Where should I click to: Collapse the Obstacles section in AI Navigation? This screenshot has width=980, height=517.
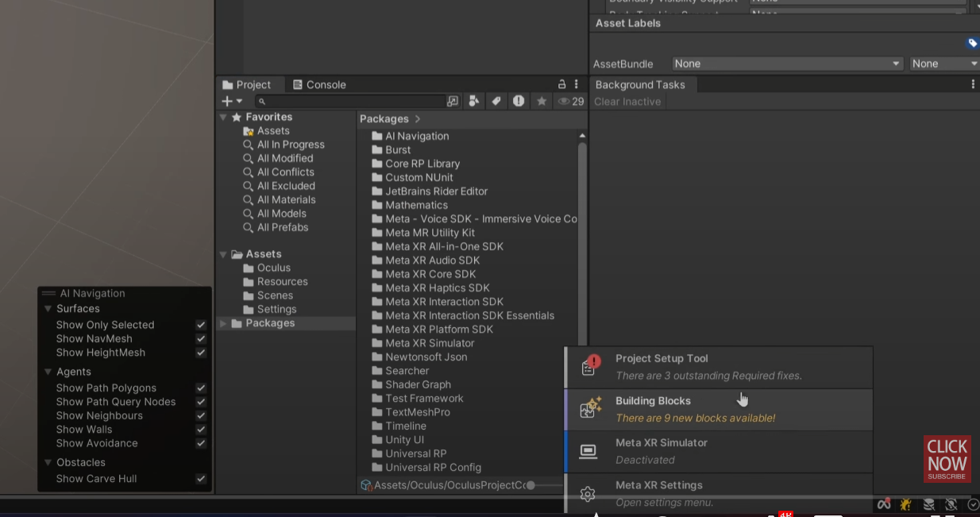pyautogui.click(x=48, y=462)
